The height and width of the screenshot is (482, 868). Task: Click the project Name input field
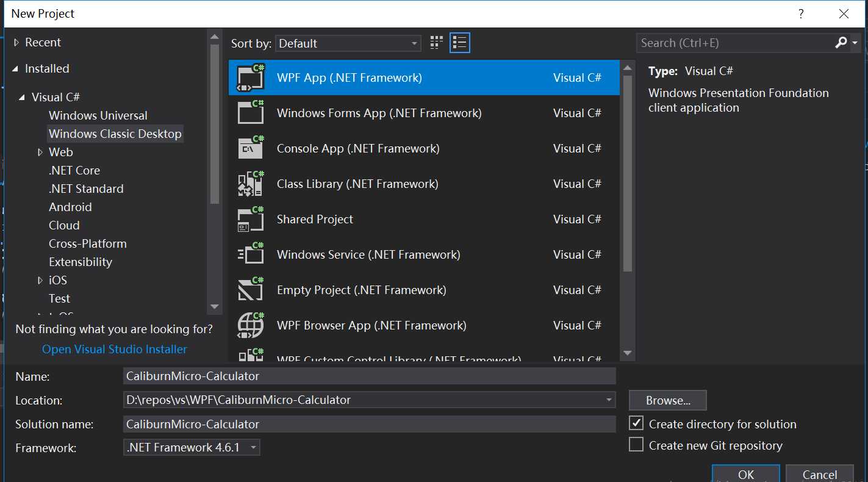coord(369,376)
